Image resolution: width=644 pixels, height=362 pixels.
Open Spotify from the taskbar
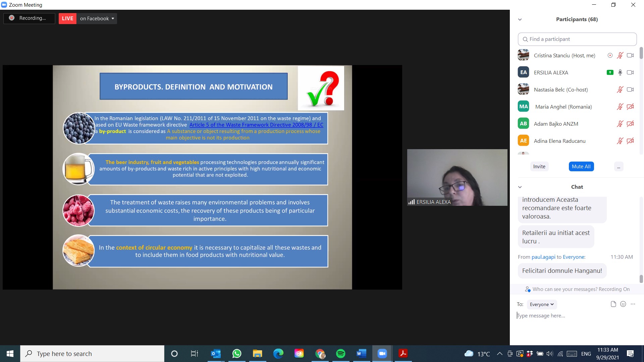click(340, 354)
